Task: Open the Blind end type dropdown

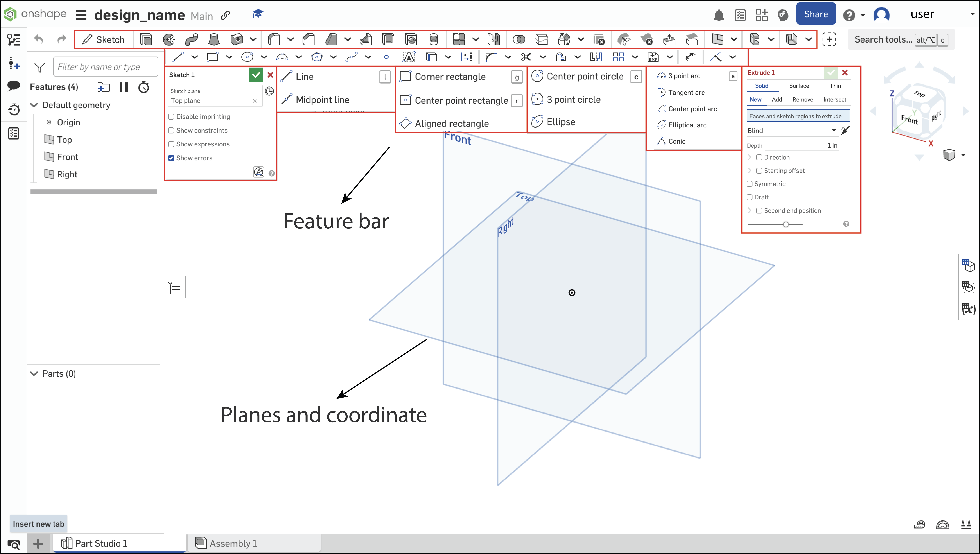Action: [791, 131]
